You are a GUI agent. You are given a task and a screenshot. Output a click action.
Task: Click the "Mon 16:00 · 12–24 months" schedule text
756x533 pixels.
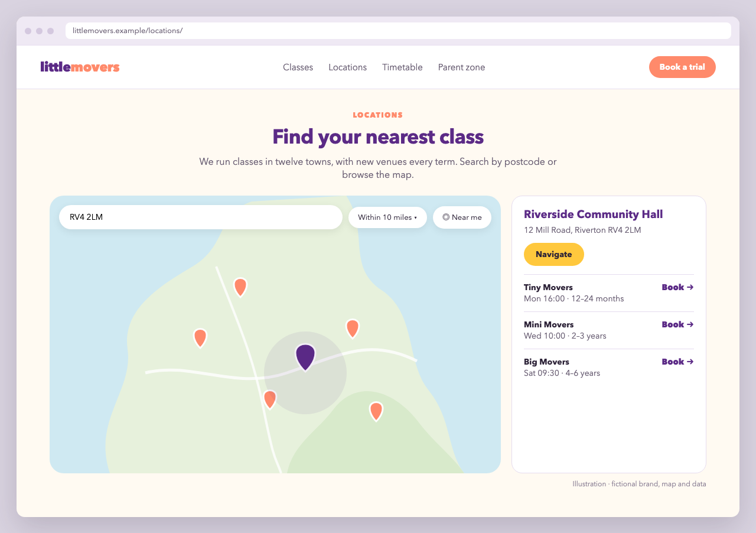point(573,298)
